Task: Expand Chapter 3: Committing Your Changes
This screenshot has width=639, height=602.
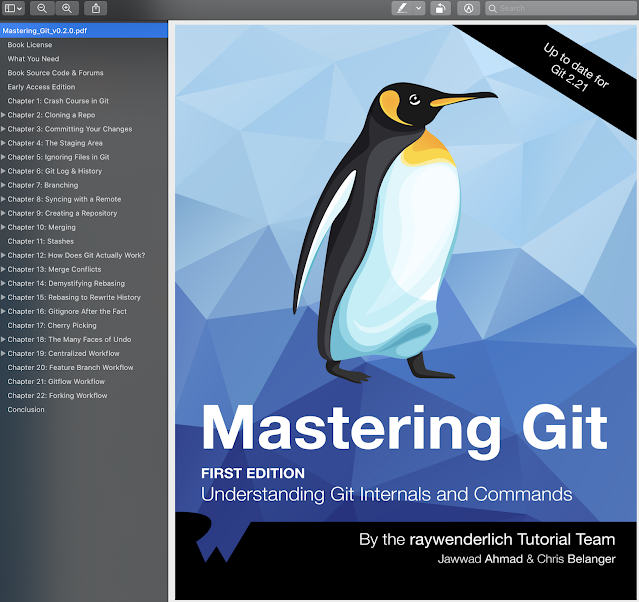Action: (x=3, y=129)
